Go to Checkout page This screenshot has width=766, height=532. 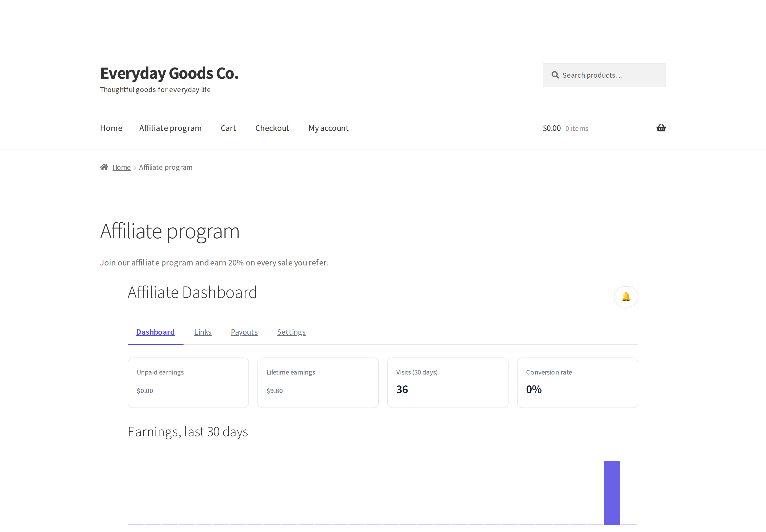point(272,128)
